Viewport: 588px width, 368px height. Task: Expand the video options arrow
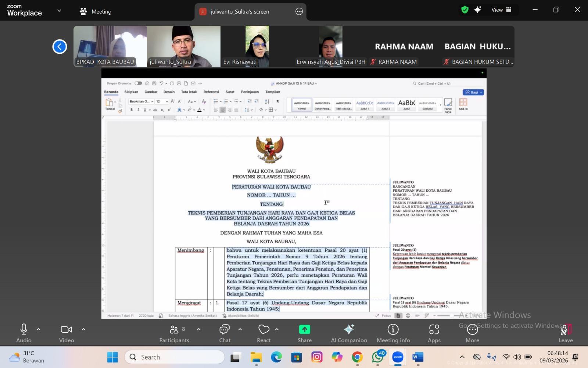click(x=83, y=329)
